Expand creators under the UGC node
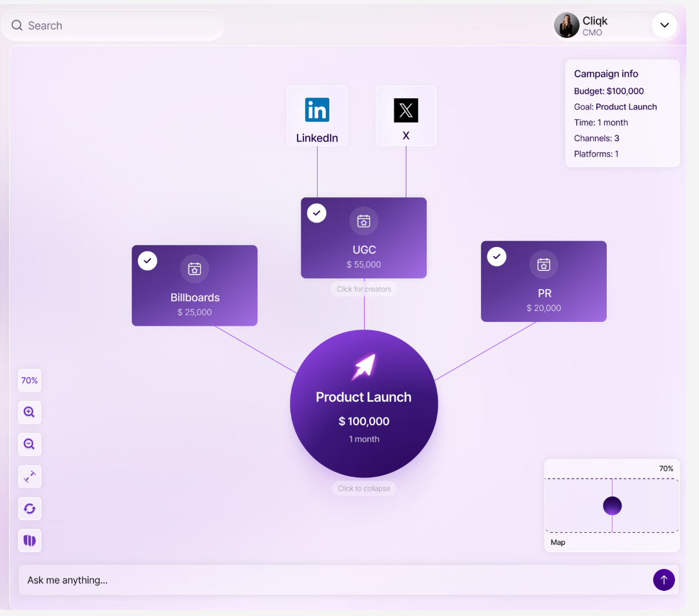The image size is (699, 616). pyautogui.click(x=363, y=288)
